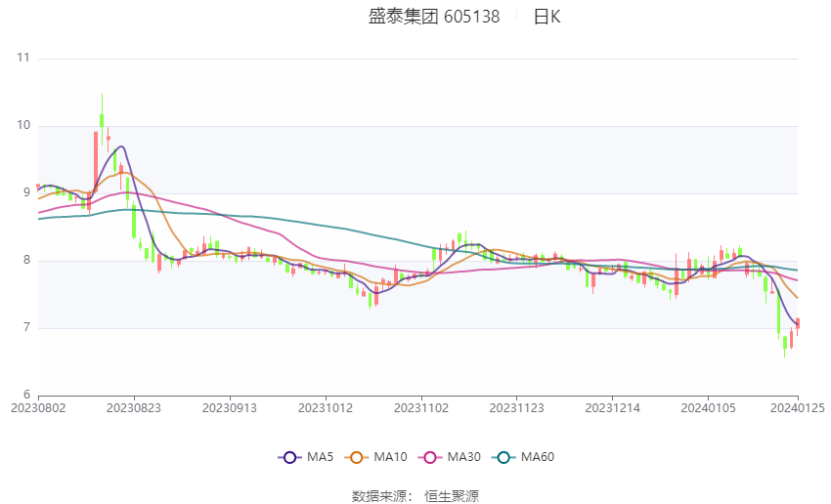Toggle the MA60 legend series
Image resolution: width=831 pixels, height=504 pixels.
(523, 457)
